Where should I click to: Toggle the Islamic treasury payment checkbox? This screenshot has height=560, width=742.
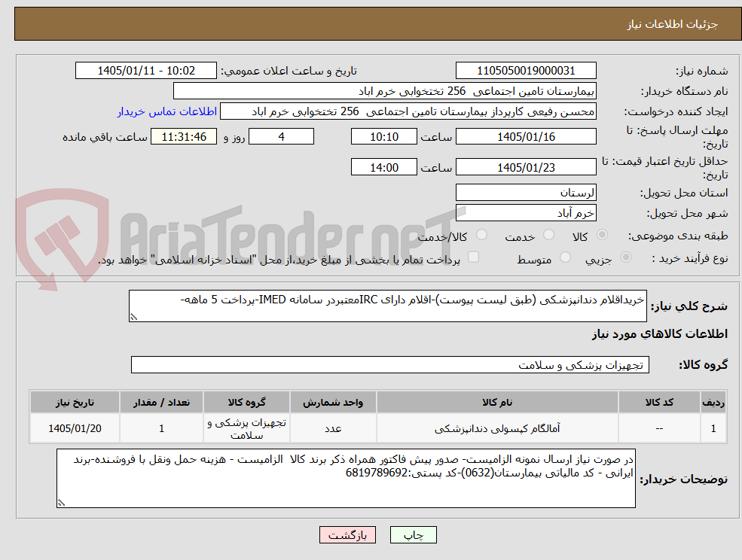[473, 257]
